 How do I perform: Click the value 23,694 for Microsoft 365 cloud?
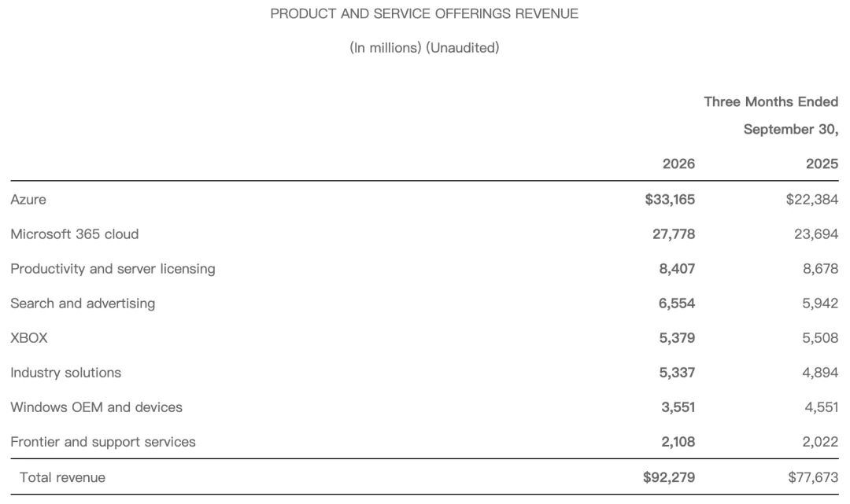816,234
